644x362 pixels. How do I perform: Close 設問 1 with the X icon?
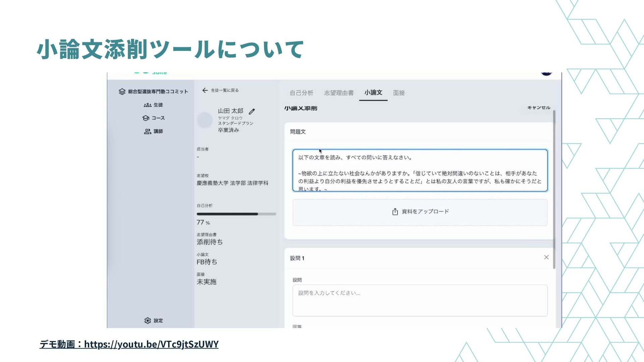(546, 257)
